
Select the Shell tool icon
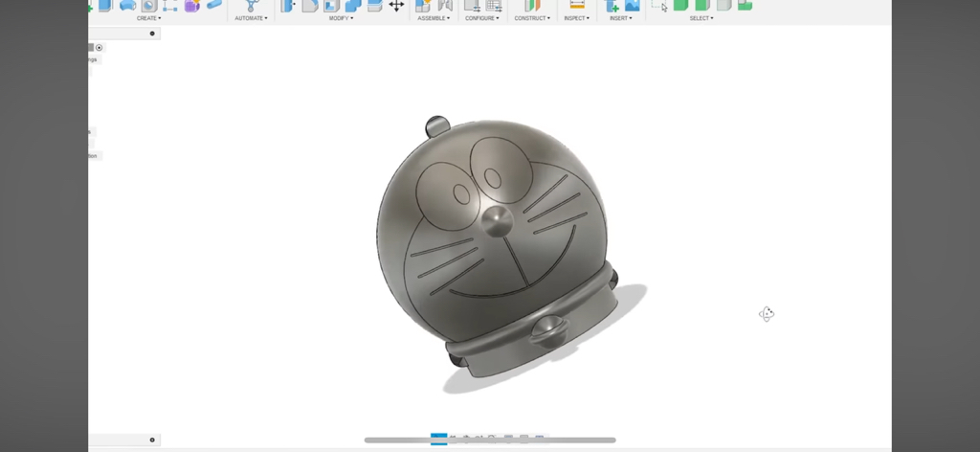(331, 6)
